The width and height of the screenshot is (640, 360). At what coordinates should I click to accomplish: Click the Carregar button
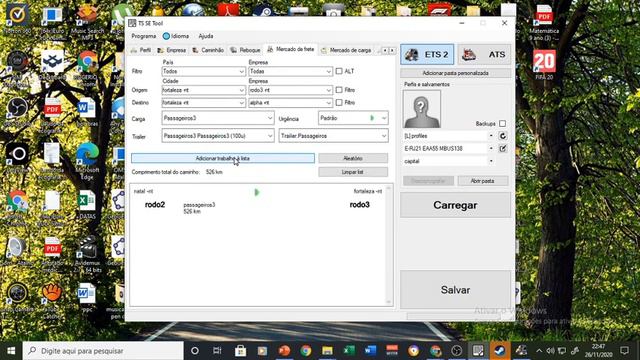click(455, 205)
